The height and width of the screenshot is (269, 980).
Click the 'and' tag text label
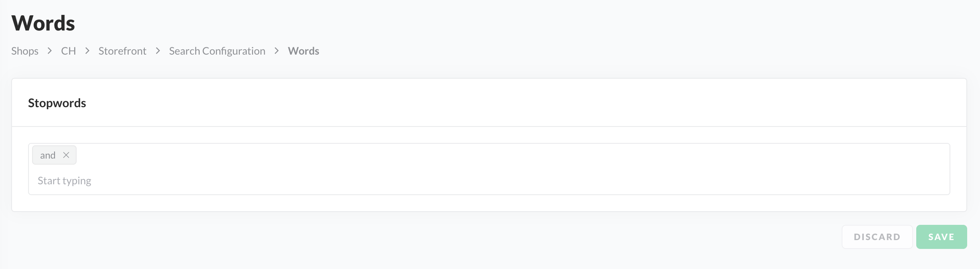48,155
